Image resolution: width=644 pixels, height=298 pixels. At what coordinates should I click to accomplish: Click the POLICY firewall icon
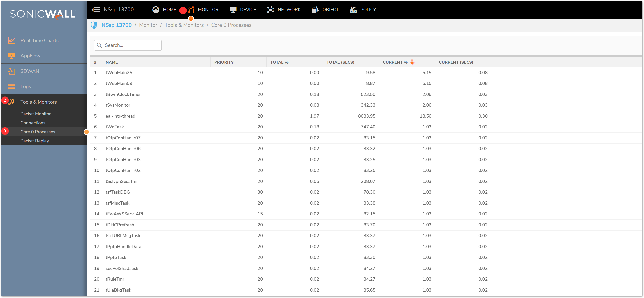click(x=353, y=10)
